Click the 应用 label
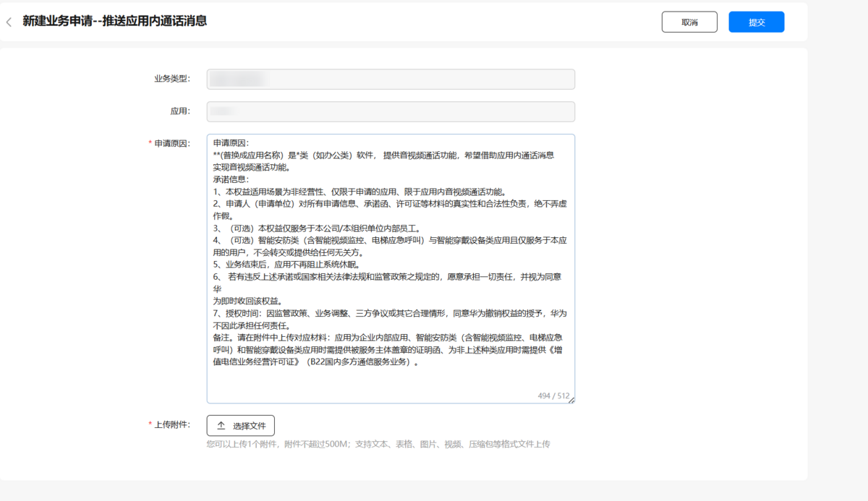Viewport: 868px width, 501px height. coord(179,111)
